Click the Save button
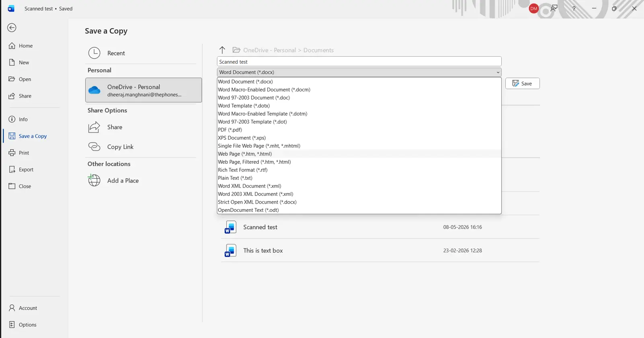The image size is (644, 338). click(522, 83)
